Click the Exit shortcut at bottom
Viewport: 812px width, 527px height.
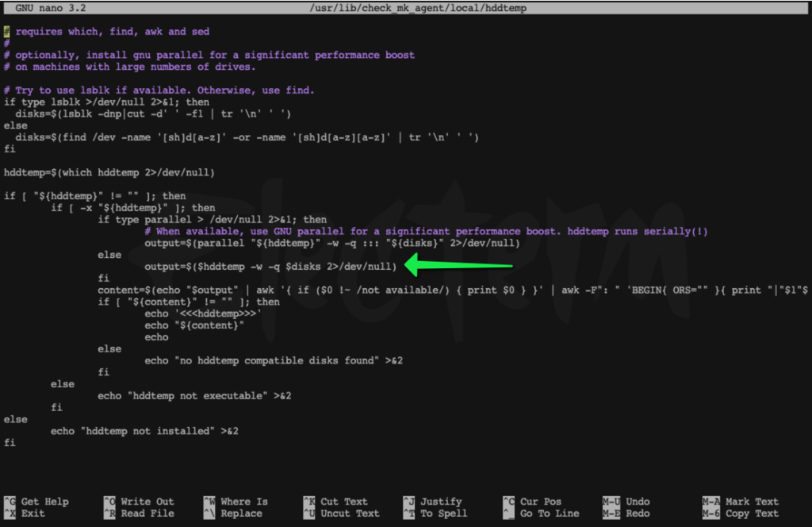pyautogui.click(x=25, y=514)
